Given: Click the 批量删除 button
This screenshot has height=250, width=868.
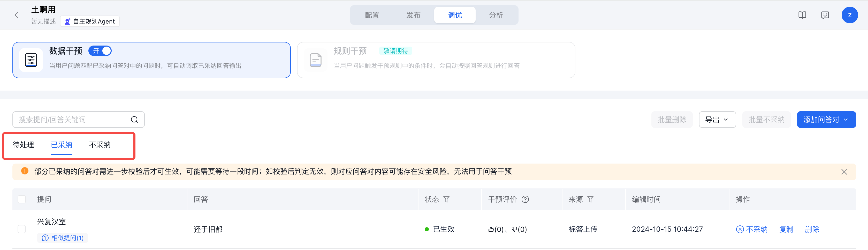Looking at the screenshot, I should pos(672,119).
